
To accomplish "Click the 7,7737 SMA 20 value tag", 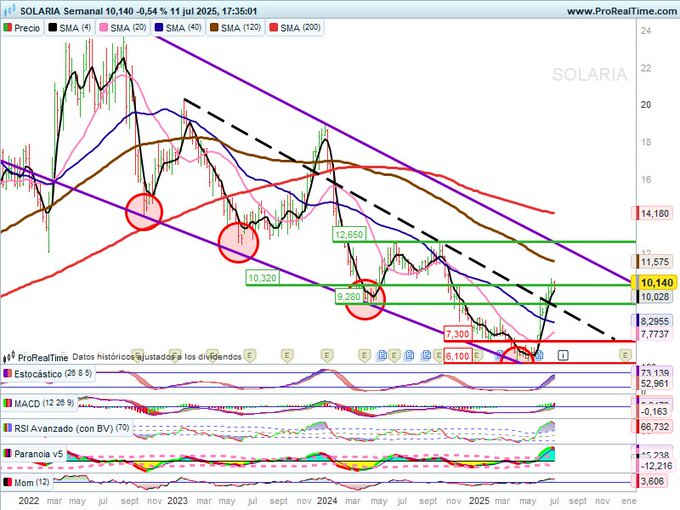I will 655,334.
